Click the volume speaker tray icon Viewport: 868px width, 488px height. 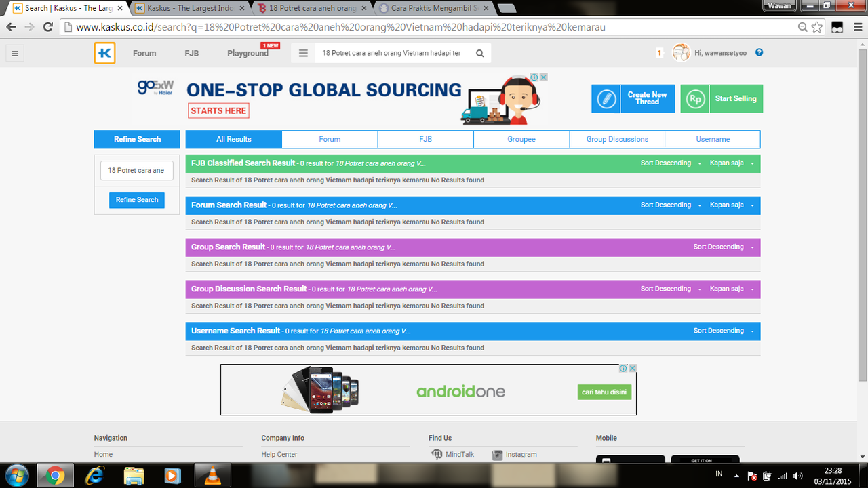click(797, 476)
